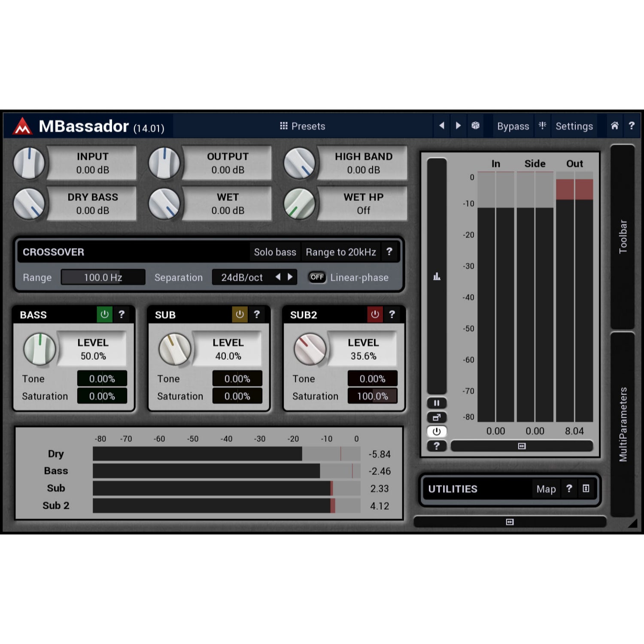Click the randomize dice icon
The image size is (644, 644).
pyautogui.click(x=475, y=126)
